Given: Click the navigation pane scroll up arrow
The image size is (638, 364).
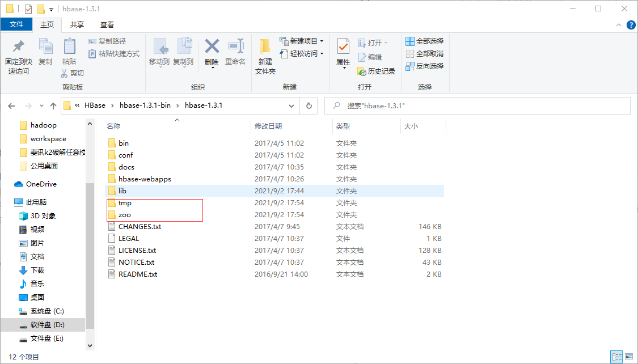Looking at the screenshot, I should tap(90, 124).
